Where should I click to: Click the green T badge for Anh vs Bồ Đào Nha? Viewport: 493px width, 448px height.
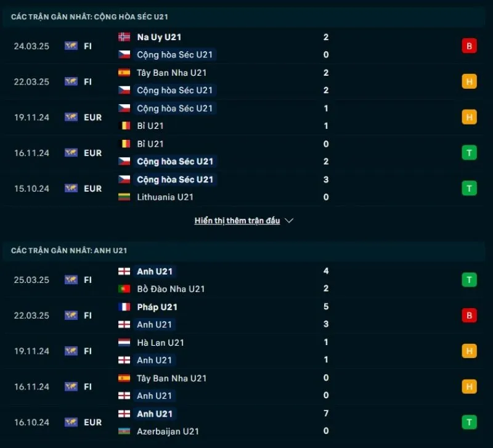pos(469,280)
